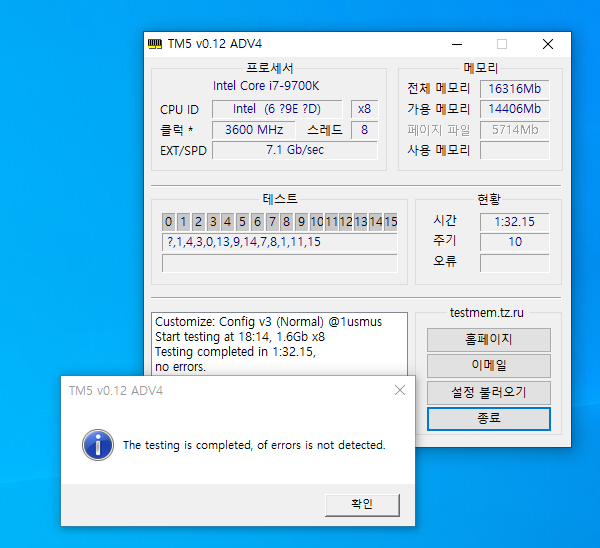This screenshot has height=548, width=600.
Task: Select test number 8 box
Action: (x=287, y=222)
